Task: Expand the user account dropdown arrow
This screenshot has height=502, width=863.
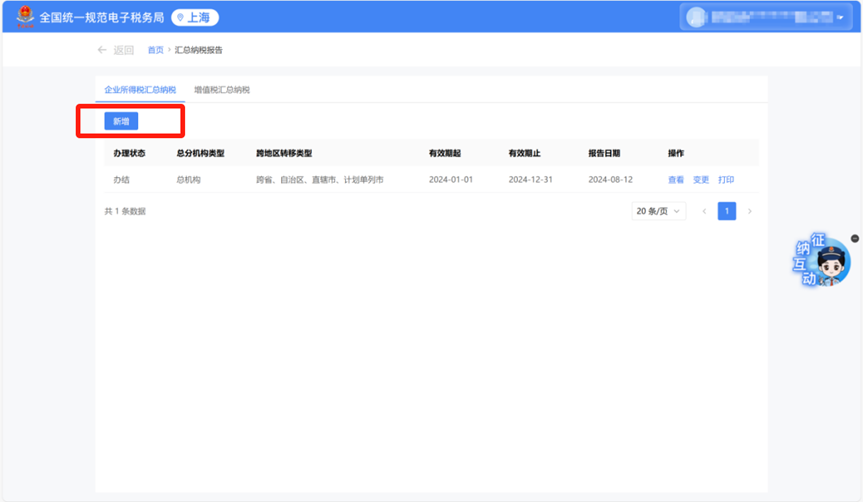Action: (839, 18)
